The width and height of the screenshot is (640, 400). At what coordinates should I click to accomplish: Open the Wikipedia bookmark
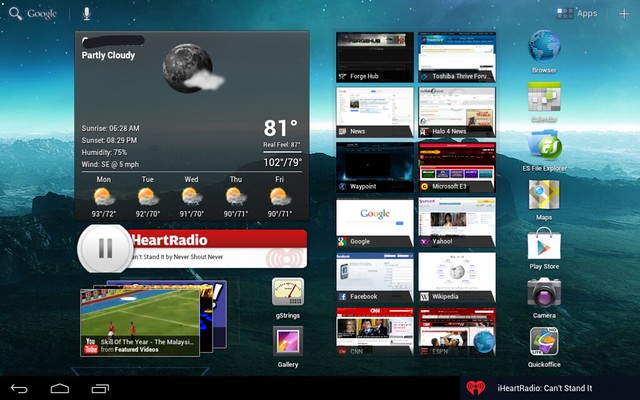457,277
